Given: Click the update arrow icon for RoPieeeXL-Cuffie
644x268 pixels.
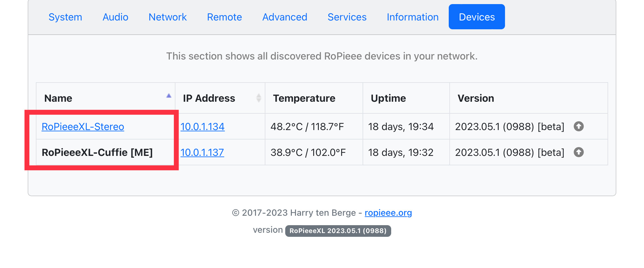Looking at the screenshot, I should click(578, 152).
